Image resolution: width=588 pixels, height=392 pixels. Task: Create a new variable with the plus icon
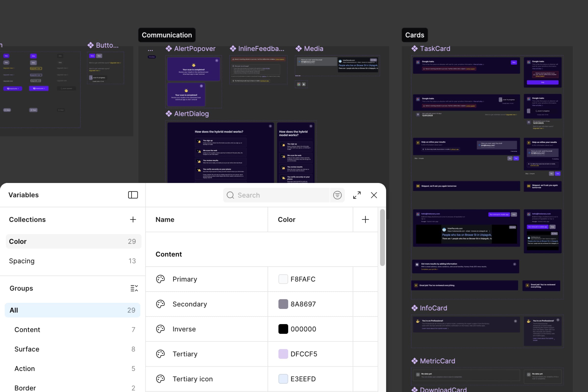365,219
